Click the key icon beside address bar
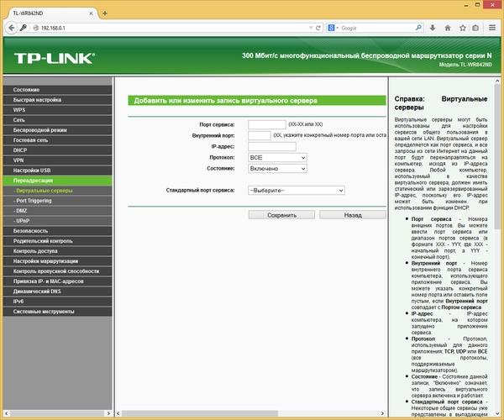 point(23,28)
